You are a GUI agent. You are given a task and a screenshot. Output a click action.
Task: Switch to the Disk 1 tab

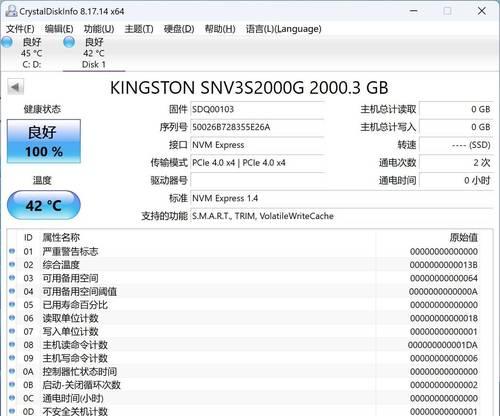point(94,53)
